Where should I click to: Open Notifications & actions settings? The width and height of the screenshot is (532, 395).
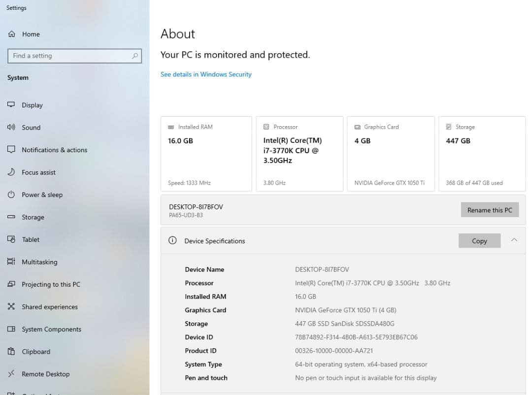pyautogui.click(x=54, y=150)
